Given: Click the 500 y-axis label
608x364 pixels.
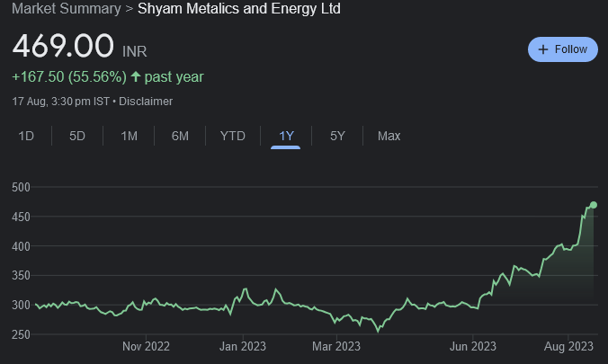Looking at the screenshot, I should tap(21, 188).
